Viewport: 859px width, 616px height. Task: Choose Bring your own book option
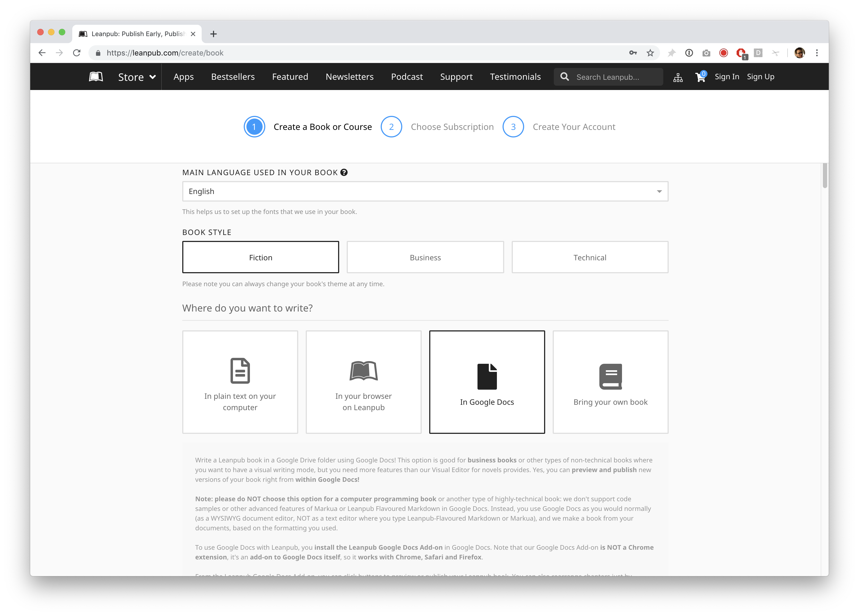click(610, 382)
